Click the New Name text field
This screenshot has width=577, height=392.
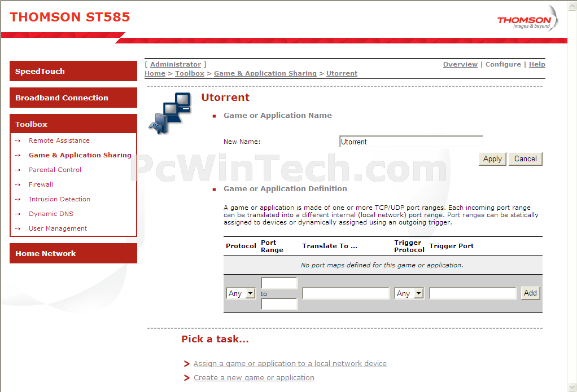(x=411, y=142)
